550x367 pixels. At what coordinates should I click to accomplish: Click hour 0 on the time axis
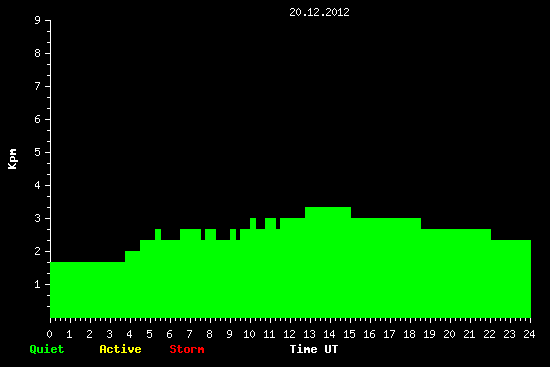coord(49,334)
